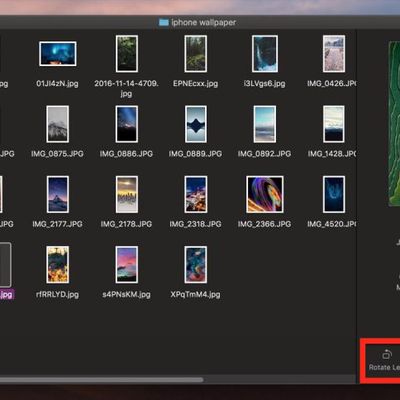400x400 pixels.
Task: Select the IMG_0889.JPG thumbnail
Action: point(196,124)
